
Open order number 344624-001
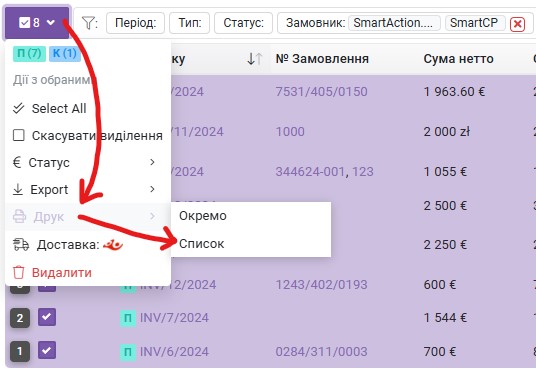pyautogui.click(x=310, y=172)
